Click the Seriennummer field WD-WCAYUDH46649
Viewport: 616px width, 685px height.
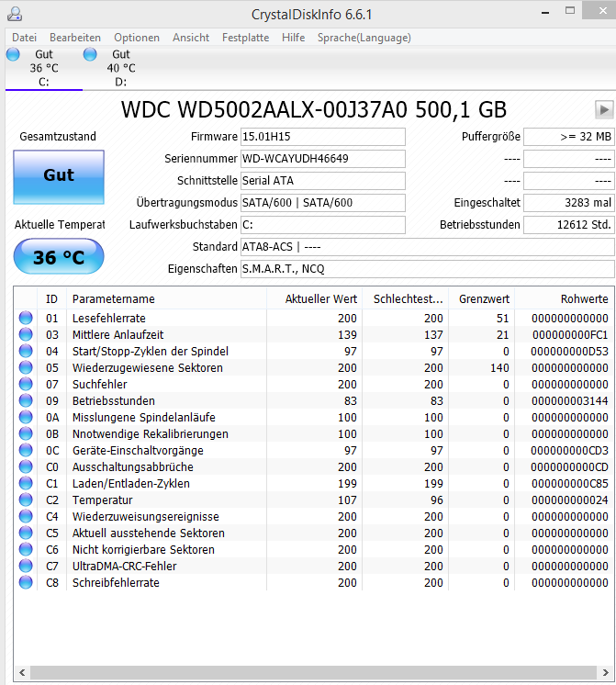click(323, 159)
